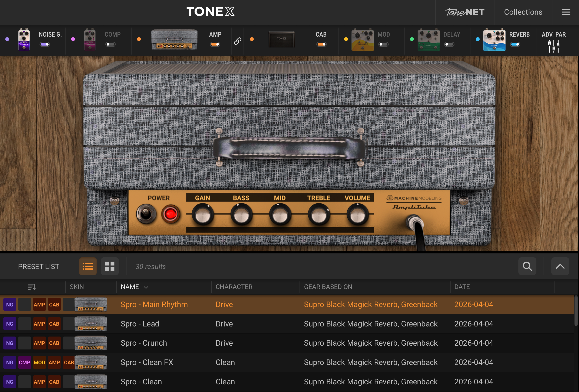The height and width of the screenshot is (392, 579).
Task: Sort presets by NAME column
Action: (135, 287)
